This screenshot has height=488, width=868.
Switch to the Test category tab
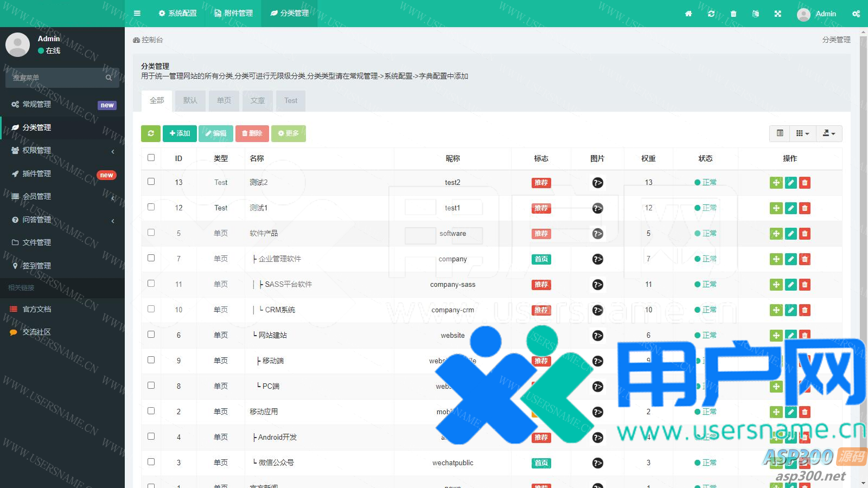[291, 100]
